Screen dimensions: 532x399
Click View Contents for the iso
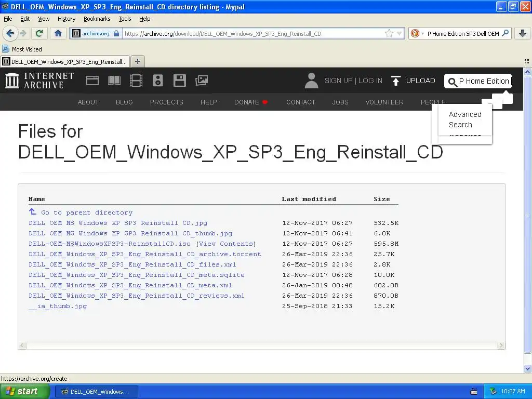coord(227,244)
